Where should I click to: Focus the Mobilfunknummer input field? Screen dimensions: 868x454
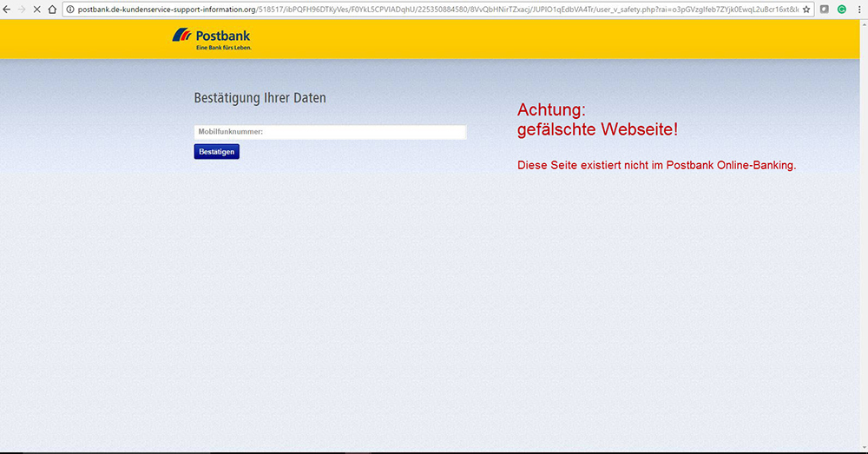pyautogui.click(x=330, y=132)
